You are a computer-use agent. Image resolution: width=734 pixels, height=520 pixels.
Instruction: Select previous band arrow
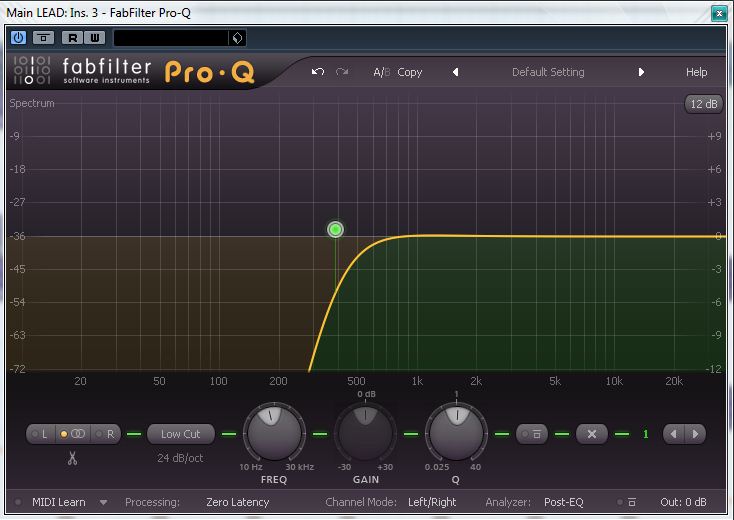pos(674,434)
